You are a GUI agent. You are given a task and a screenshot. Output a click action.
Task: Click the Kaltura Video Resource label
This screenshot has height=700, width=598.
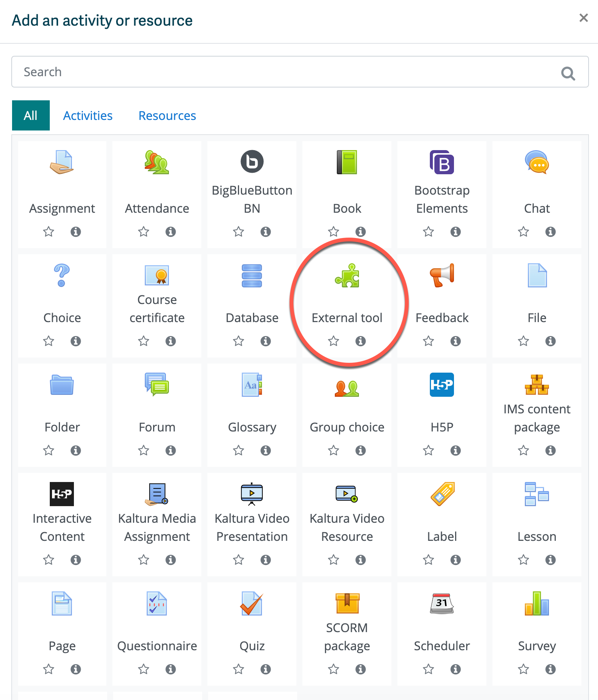[347, 527]
